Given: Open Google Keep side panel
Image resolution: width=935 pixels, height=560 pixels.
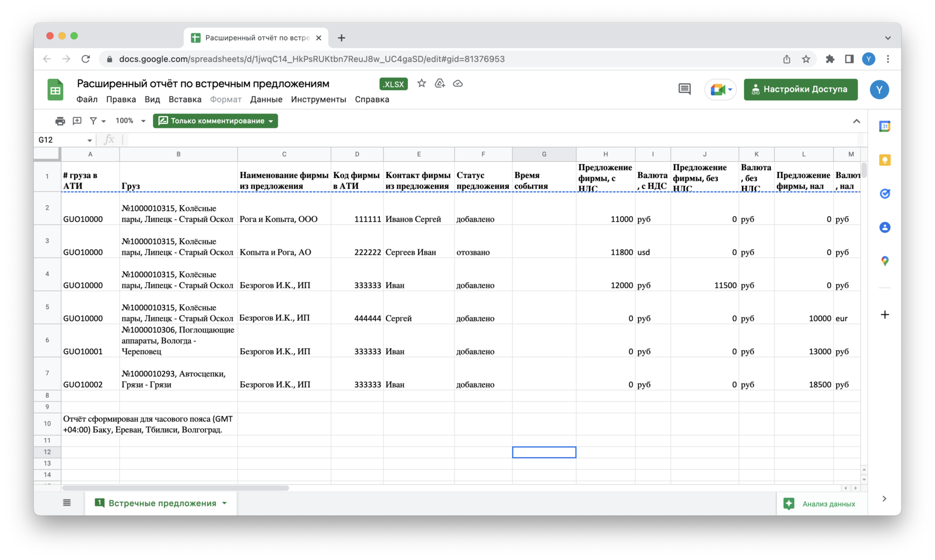Looking at the screenshot, I should pos(885,160).
